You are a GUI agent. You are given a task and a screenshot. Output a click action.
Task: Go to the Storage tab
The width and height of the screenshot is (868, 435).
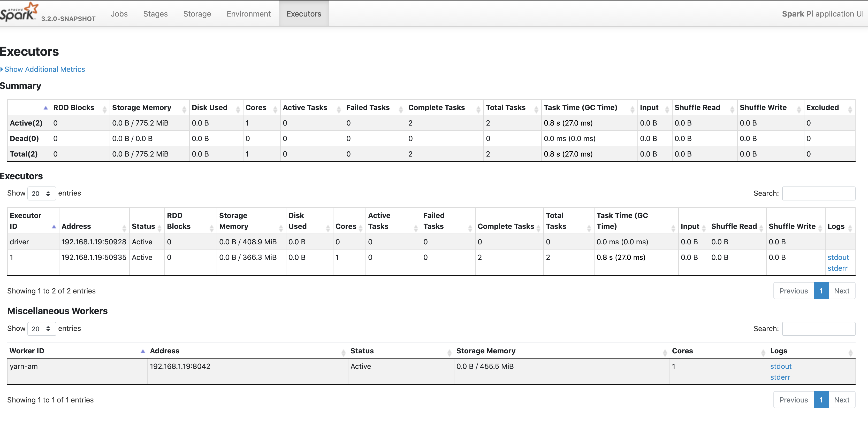click(197, 14)
